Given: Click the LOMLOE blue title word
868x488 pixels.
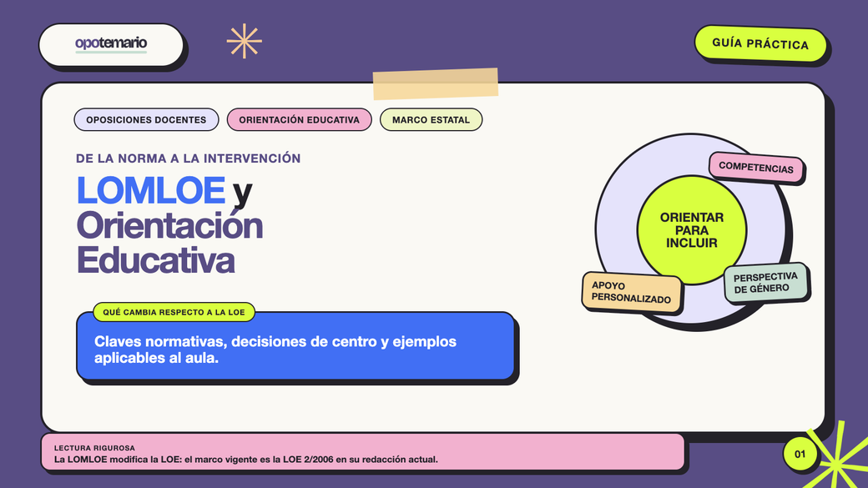Looking at the screenshot, I should tap(150, 190).
